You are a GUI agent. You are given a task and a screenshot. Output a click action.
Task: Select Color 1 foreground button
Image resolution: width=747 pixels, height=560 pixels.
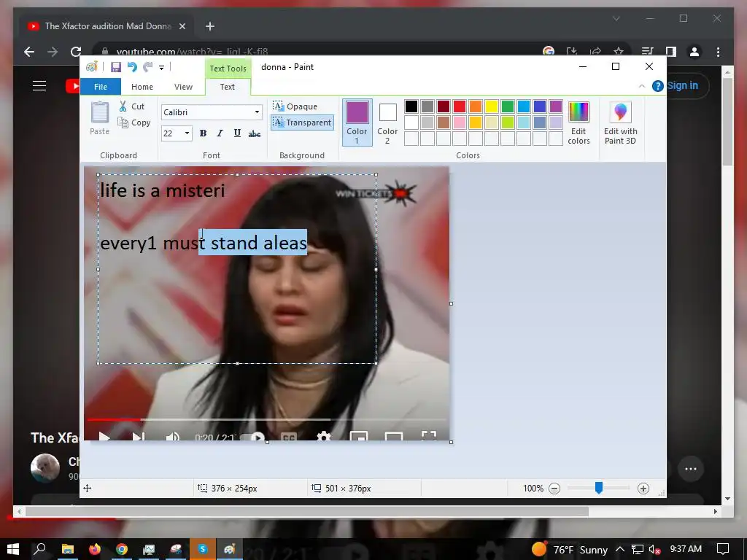tap(357, 122)
